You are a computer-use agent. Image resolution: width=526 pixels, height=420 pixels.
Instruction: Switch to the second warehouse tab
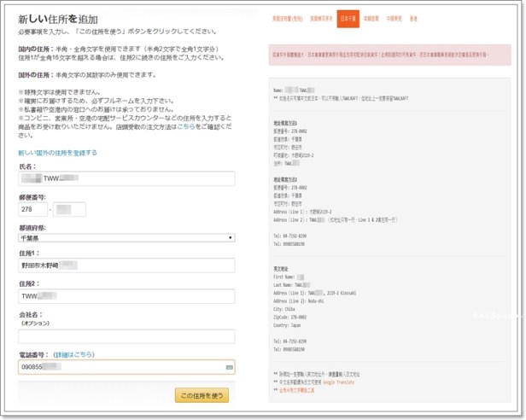pyautogui.click(x=319, y=17)
